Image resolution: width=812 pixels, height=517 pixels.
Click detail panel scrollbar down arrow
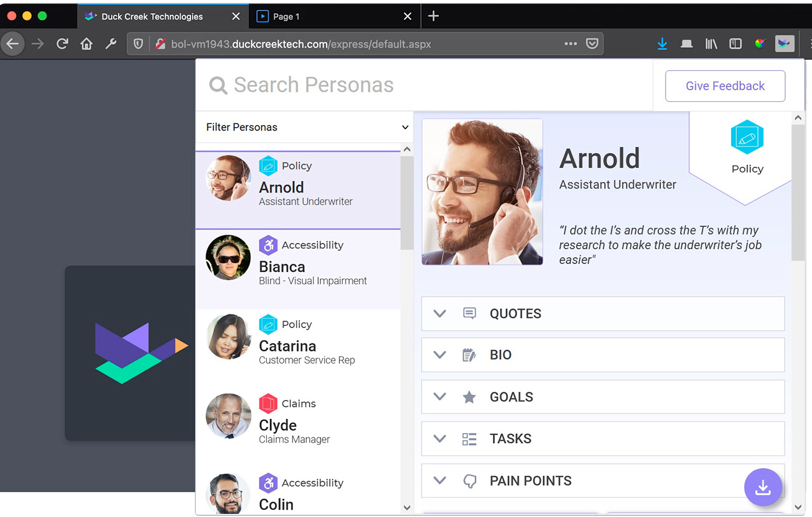click(x=798, y=507)
